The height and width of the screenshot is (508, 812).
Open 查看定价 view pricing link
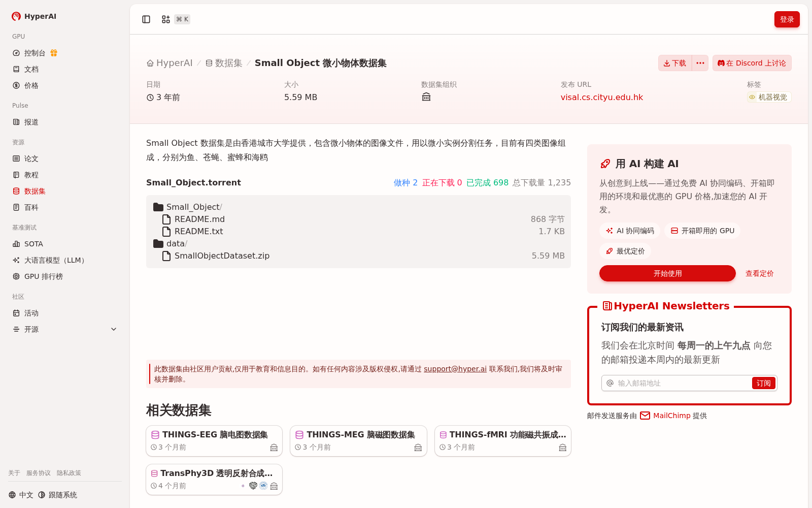759,273
